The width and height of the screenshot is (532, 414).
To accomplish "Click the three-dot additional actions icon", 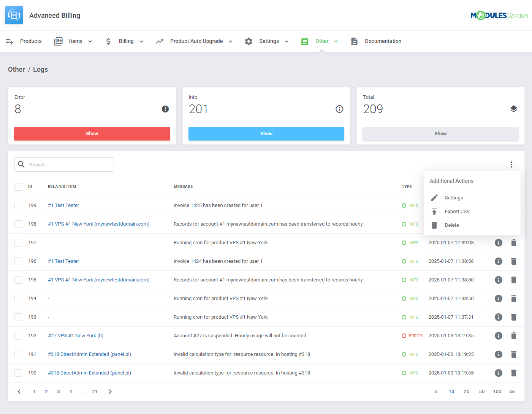I will (x=511, y=164).
